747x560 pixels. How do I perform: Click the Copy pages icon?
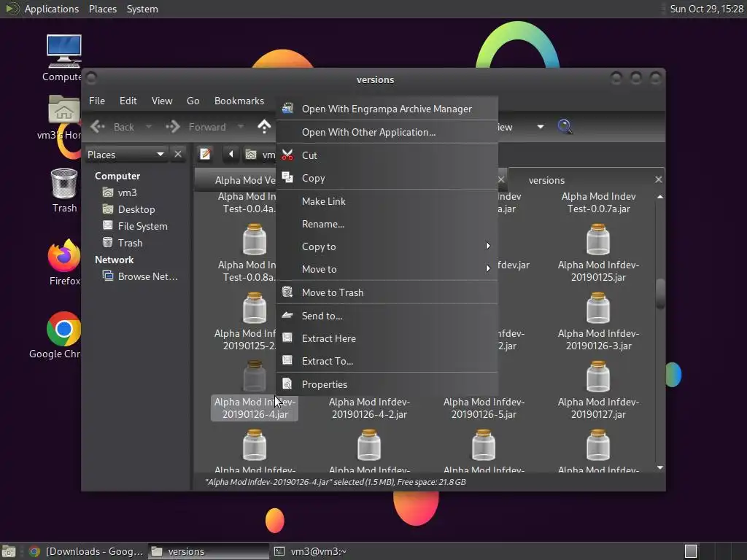pyautogui.click(x=287, y=178)
